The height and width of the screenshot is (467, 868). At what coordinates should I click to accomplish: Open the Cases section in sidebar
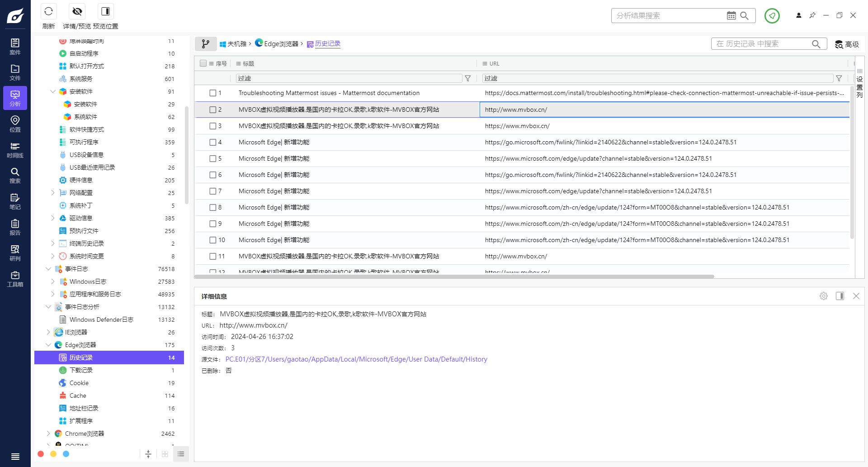(x=15, y=47)
